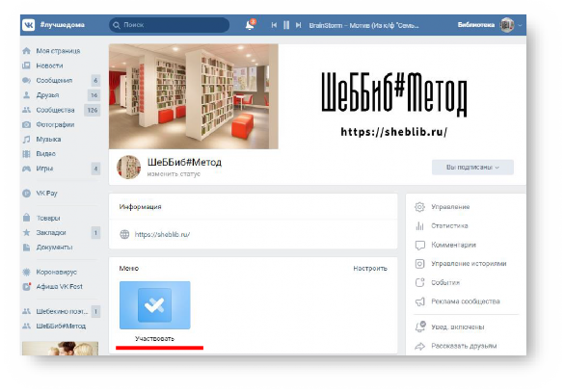
Task: Open ШеББиб#Метод sidebar link
Action: point(61,327)
